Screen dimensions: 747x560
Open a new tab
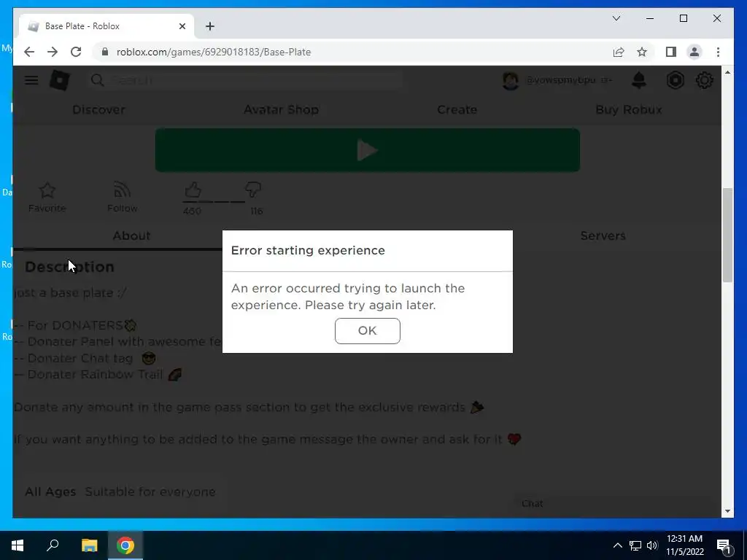pos(210,26)
